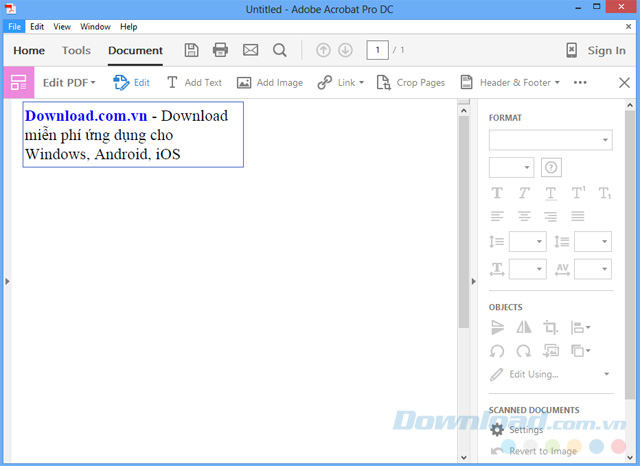640x466 pixels.
Task: Toggle bold text formatting
Action: coord(497,193)
